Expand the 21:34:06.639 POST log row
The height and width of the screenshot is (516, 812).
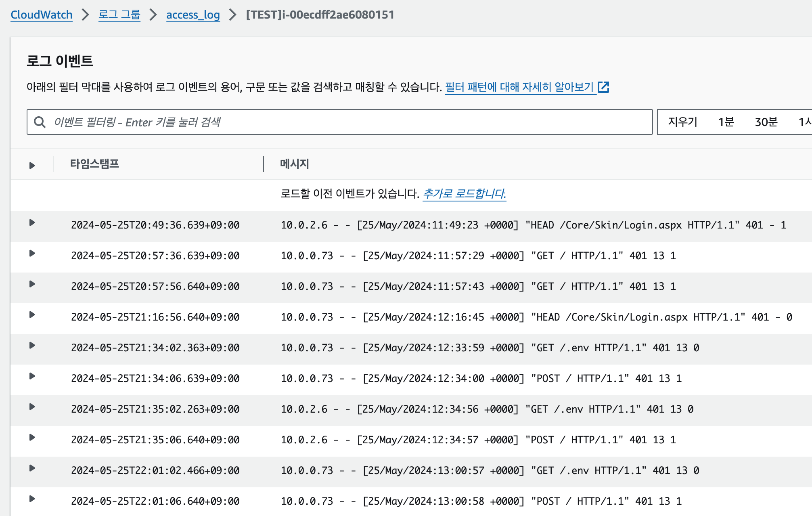tap(32, 376)
